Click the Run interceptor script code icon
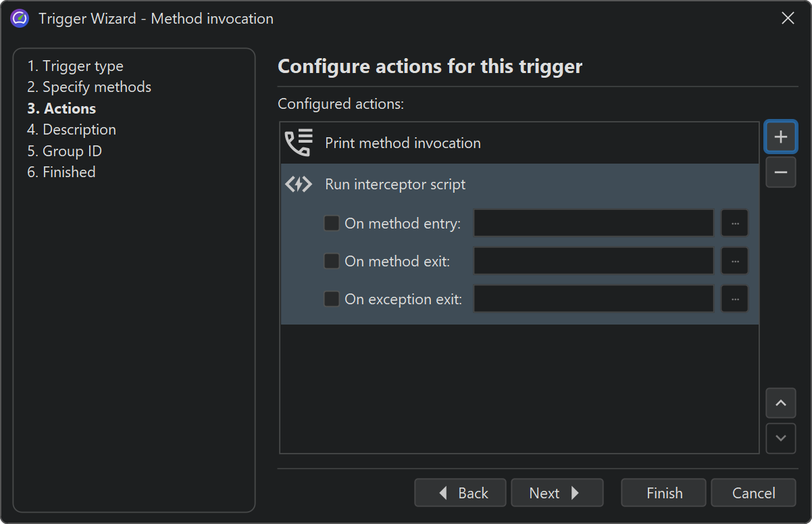 [298, 184]
